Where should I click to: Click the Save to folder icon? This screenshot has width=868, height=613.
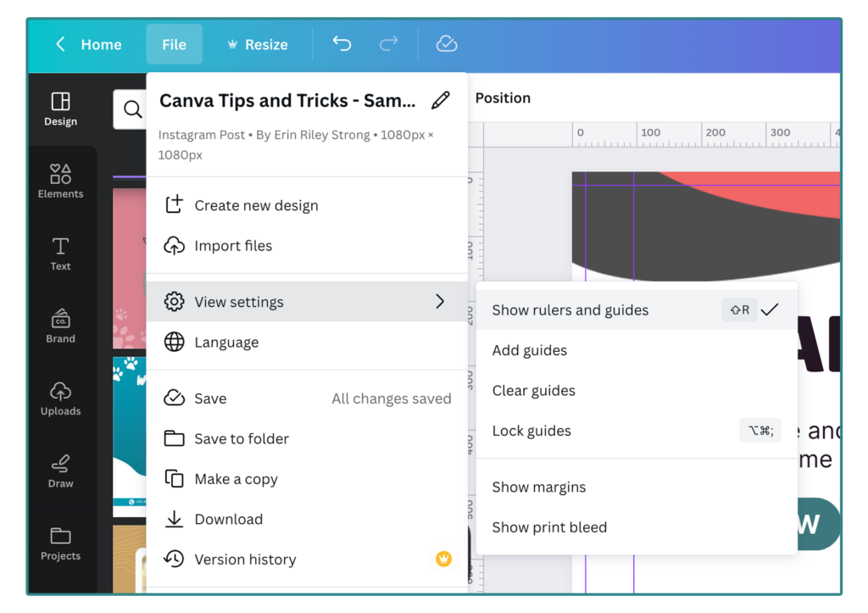pyautogui.click(x=174, y=438)
